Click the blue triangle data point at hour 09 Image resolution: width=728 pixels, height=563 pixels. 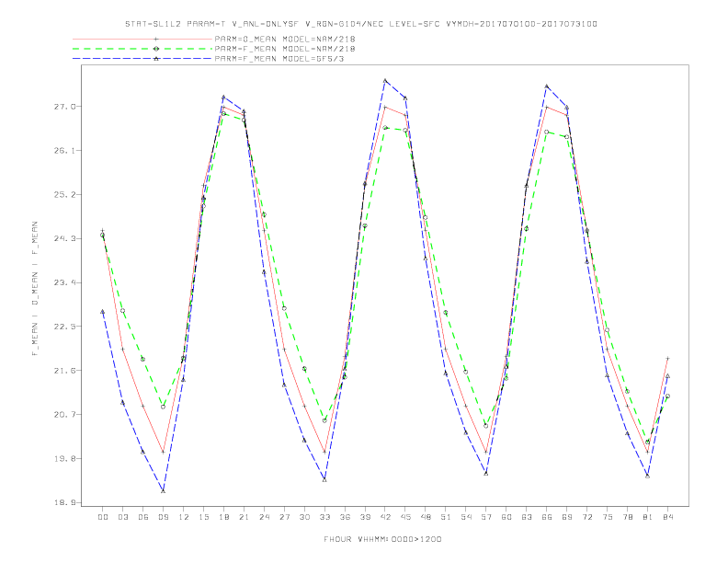(163, 491)
